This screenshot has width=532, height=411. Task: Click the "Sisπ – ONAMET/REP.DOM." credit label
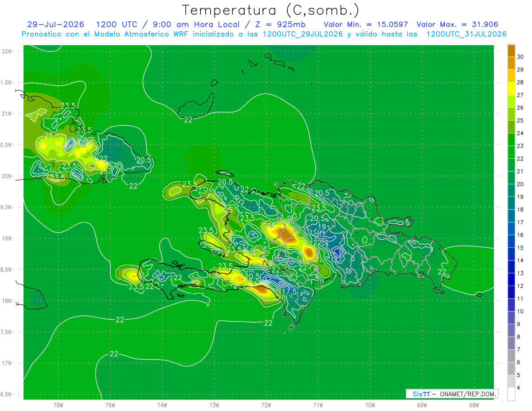click(x=452, y=394)
